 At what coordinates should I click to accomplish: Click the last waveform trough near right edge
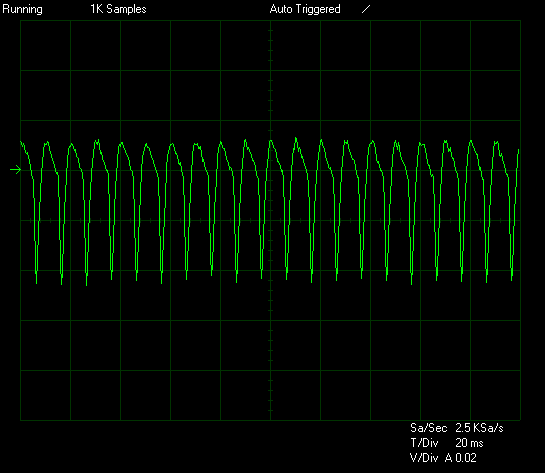click(x=512, y=275)
